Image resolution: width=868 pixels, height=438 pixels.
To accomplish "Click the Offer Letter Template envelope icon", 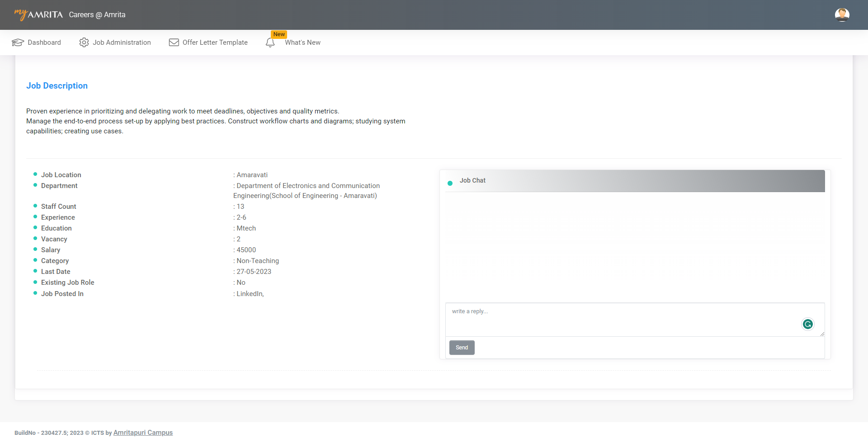I will coord(174,42).
